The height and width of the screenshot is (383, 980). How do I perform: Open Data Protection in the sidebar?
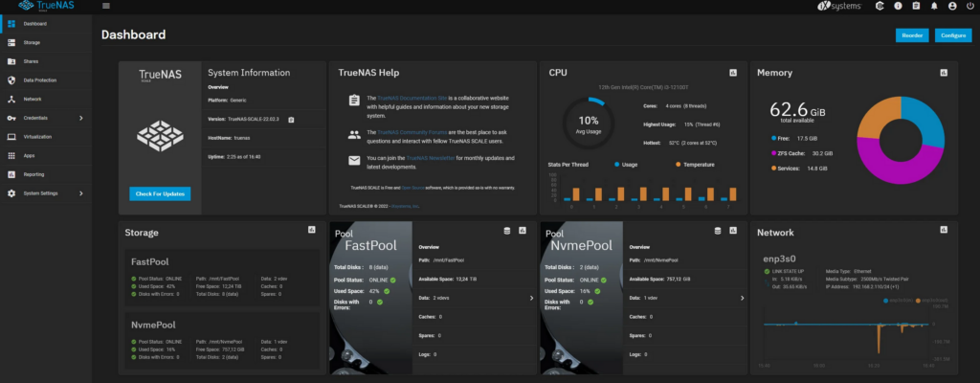[46, 80]
